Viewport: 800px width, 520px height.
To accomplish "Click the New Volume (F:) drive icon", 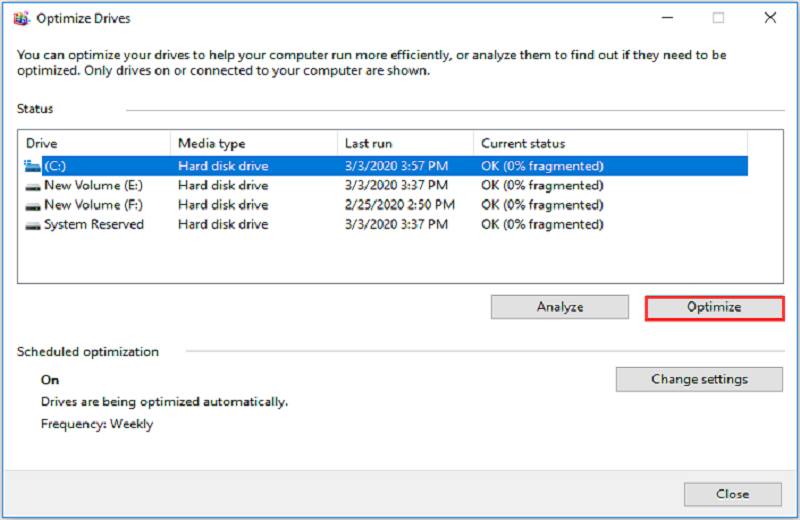I will coord(33,205).
